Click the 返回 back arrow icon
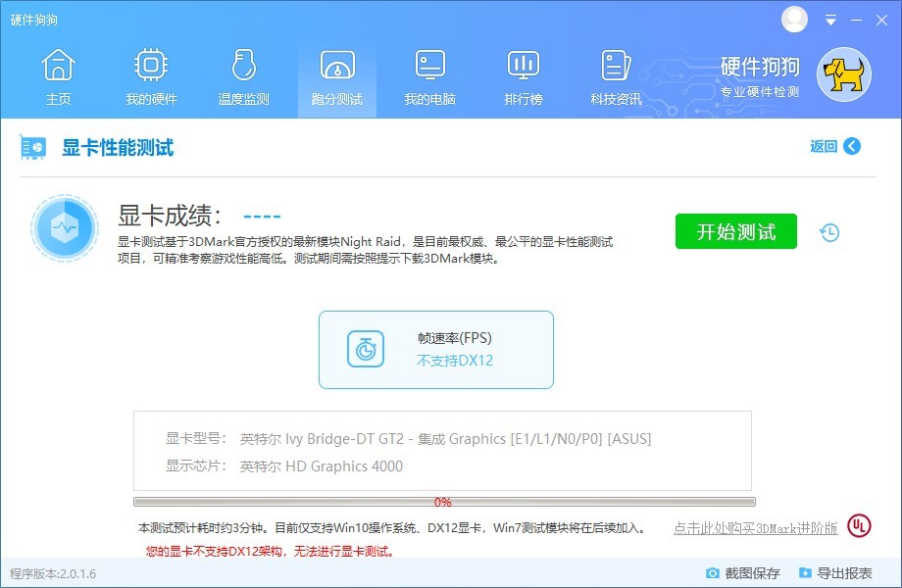902x588 pixels. point(852,146)
